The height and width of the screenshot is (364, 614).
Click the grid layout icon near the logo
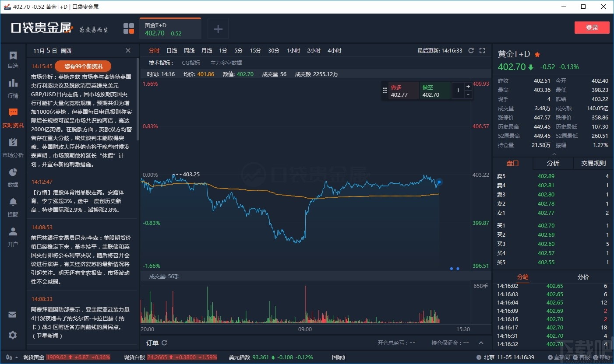click(129, 28)
